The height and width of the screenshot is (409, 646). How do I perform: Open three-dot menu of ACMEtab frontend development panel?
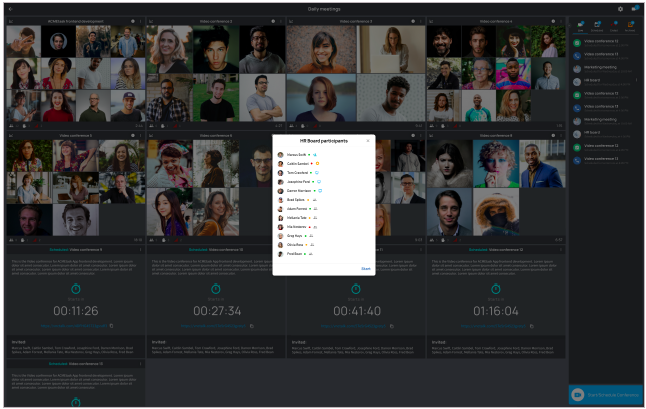pyautogui.click(x=140, y=21)
